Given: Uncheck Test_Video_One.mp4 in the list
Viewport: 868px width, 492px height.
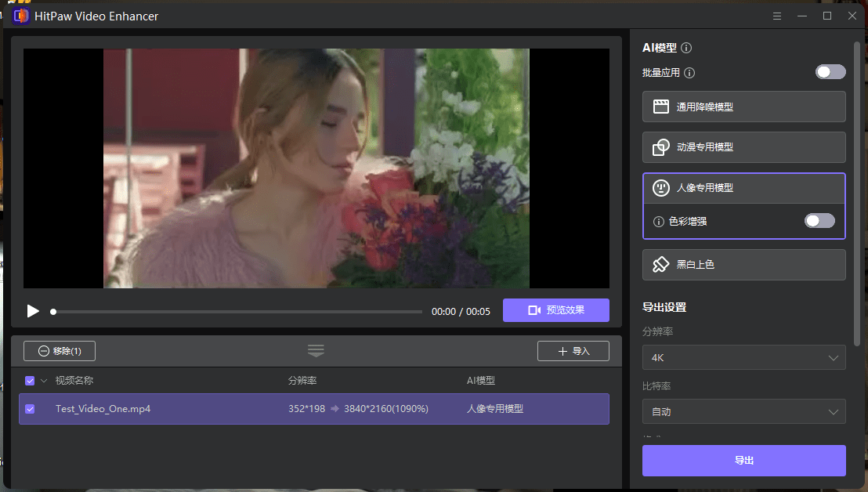Looking at the screenshot, I should (30, 408).
